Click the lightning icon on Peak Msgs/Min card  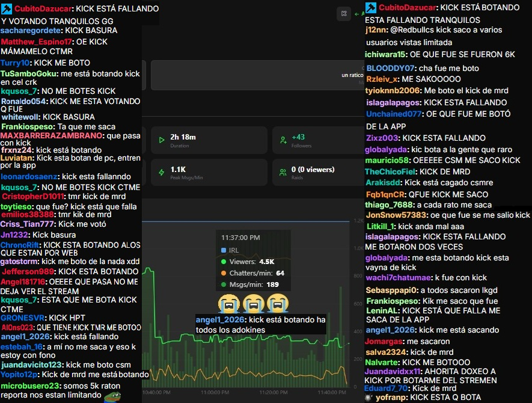(162, 172)
